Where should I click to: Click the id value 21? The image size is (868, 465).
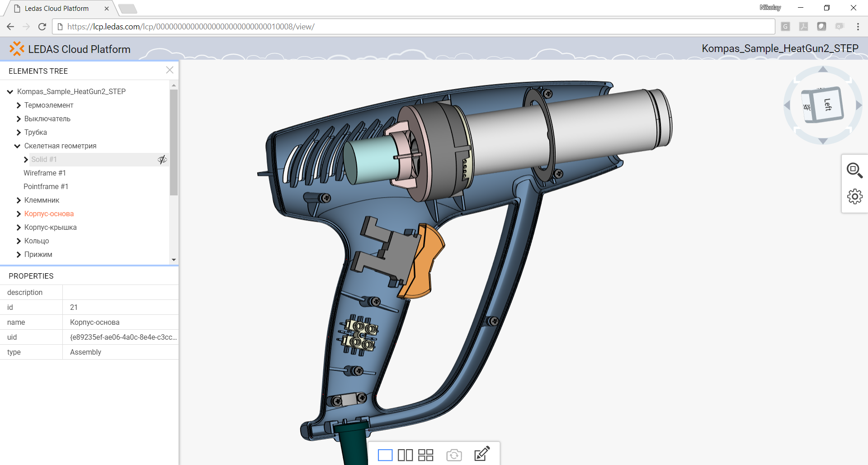pos(74,307)
